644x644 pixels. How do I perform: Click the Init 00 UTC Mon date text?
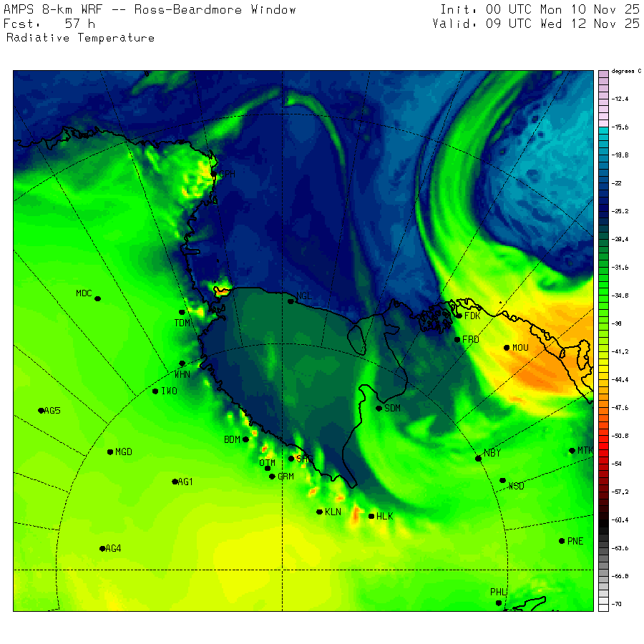540,9
